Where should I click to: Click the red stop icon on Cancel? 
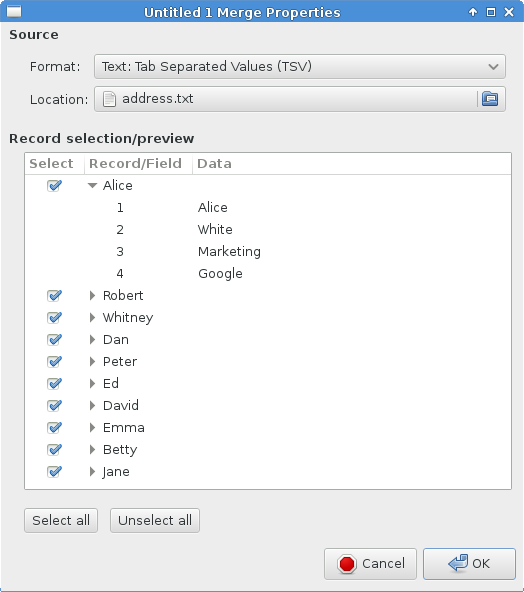pos(347,564)
